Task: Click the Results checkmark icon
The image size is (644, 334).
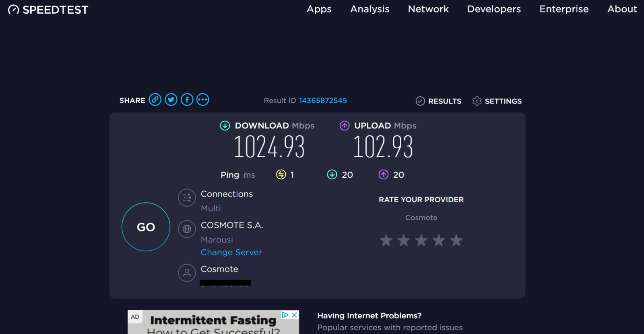Action: click(x=420, y=101)
